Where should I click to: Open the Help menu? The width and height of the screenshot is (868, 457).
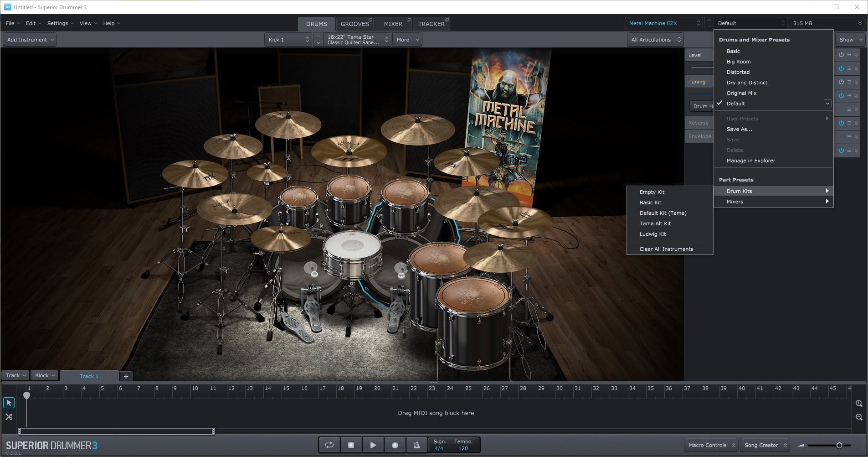coord(112,23)
